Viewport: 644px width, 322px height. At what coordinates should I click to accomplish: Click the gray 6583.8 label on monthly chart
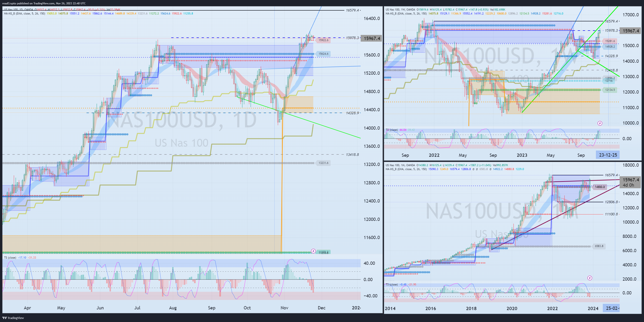[599, 246]
